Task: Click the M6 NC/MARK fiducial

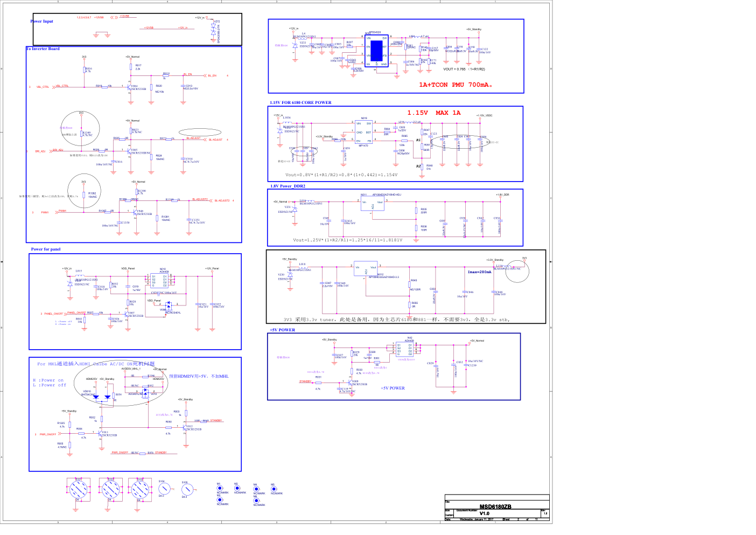Action: click(256, 501)
